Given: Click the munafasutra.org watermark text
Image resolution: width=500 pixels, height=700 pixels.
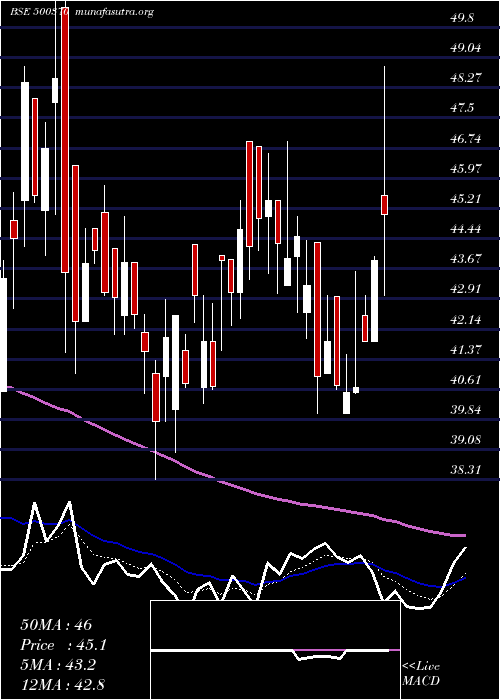Looking at the screenshot, I should [115, 12].
